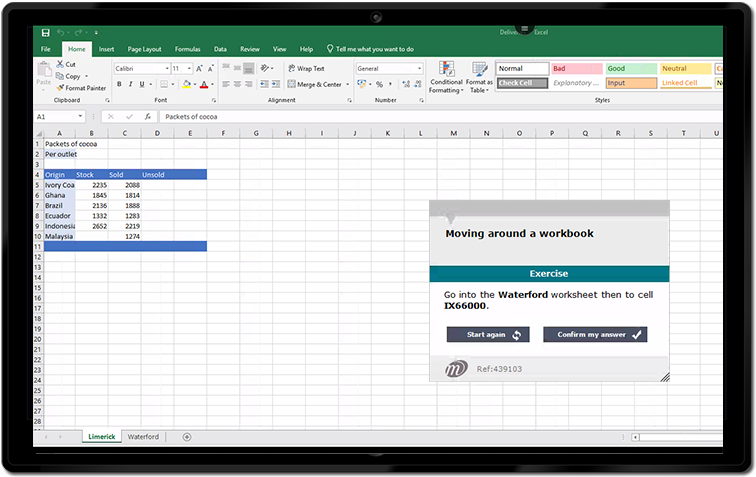The width and height of the screenshot is (756, 477).
Task: Toggle Bold formatting
Action: pyautogui.click(x=118, y=85)
